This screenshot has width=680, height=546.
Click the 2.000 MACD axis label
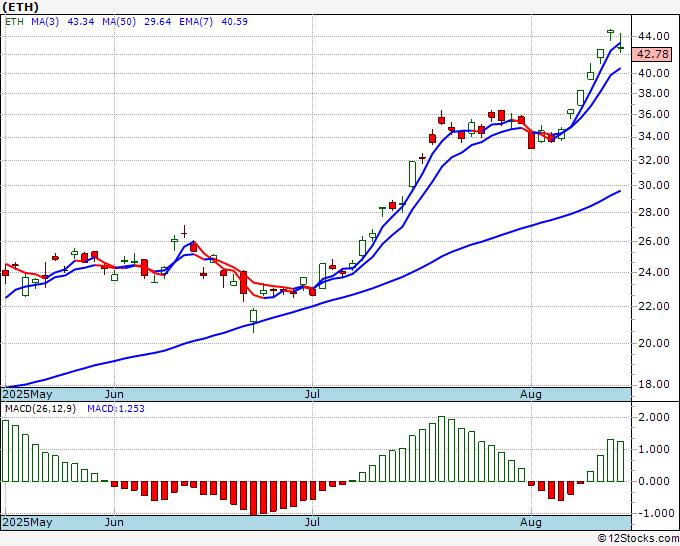coord(654,418)
